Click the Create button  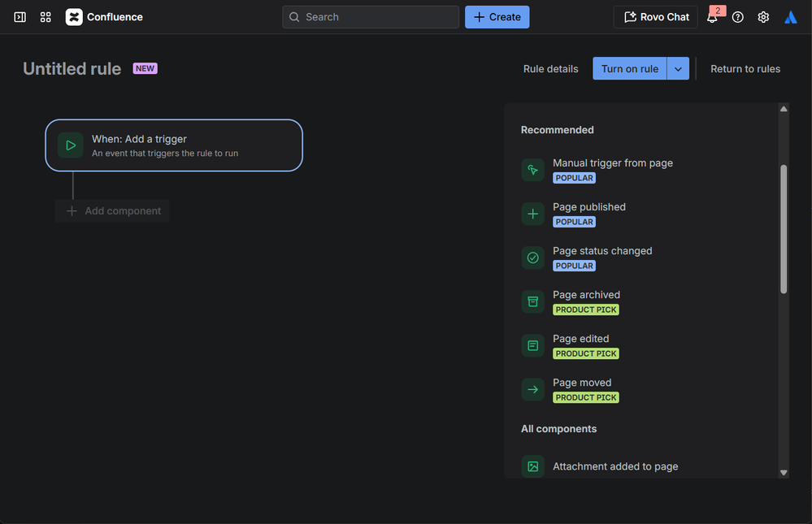pyautogui.click(x=497, y=17)
